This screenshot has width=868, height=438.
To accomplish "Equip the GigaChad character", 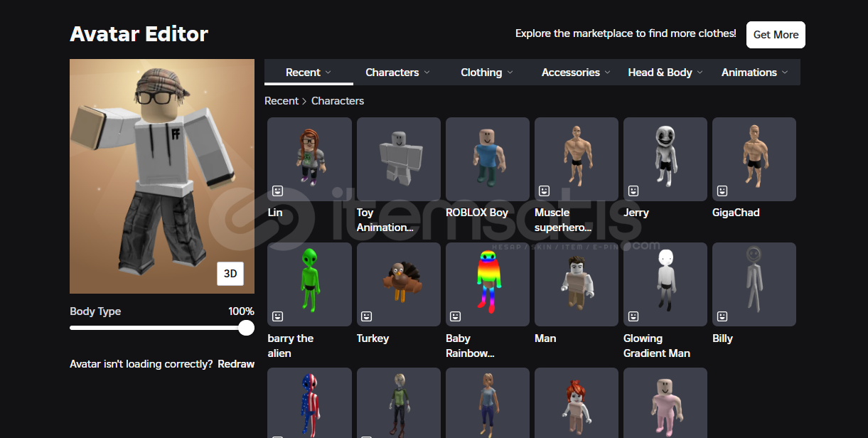I will [754, 159].
